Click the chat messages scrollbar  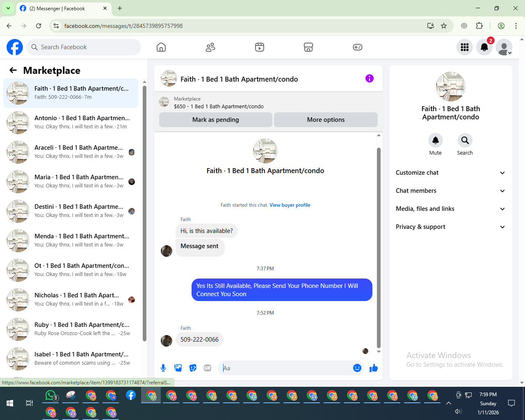point(379,248)
